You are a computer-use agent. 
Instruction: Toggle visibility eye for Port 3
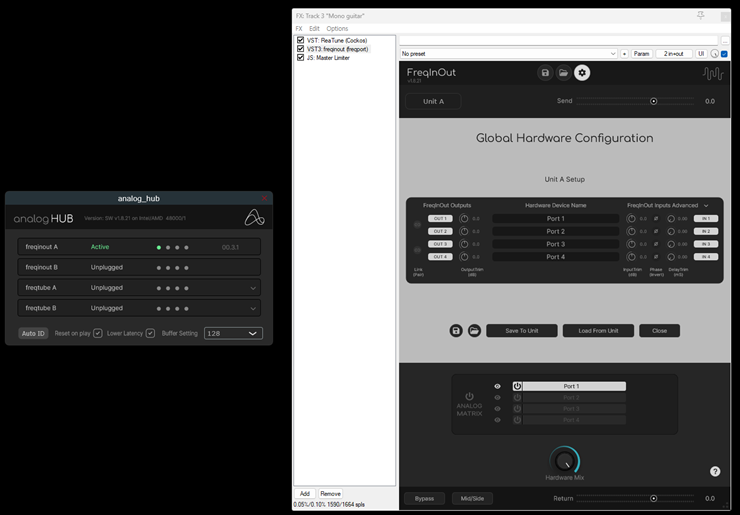point(497,409)
